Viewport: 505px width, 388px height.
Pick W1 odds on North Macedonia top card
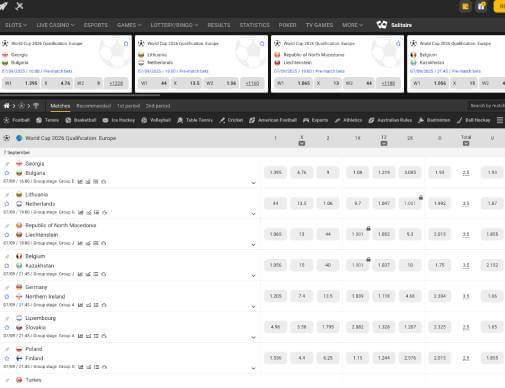point(293,83)
